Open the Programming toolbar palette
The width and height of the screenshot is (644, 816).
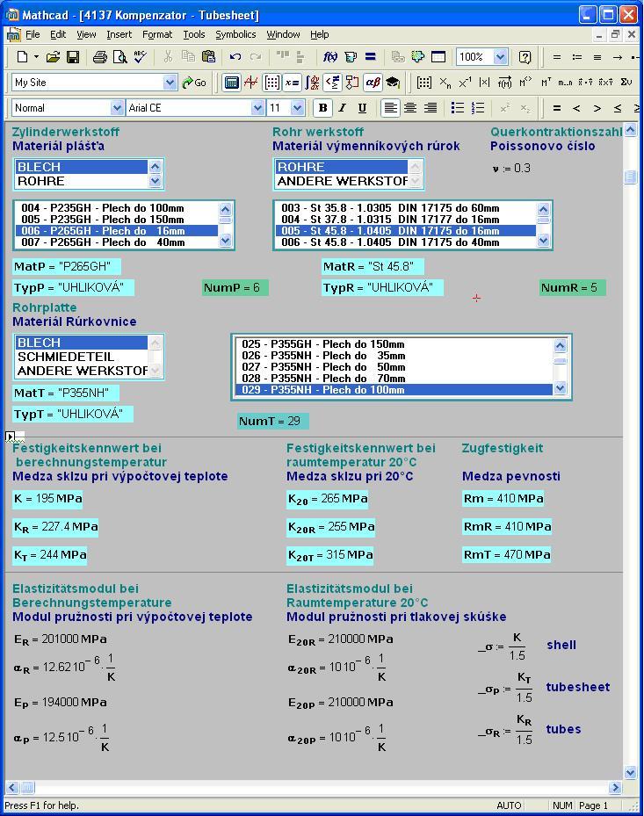[352, 83]
